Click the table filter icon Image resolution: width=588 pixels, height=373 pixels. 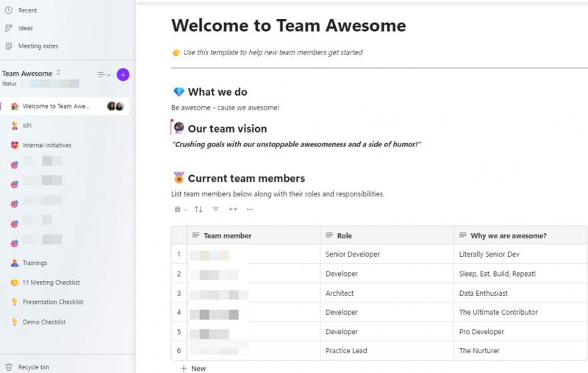click(216, 210)
